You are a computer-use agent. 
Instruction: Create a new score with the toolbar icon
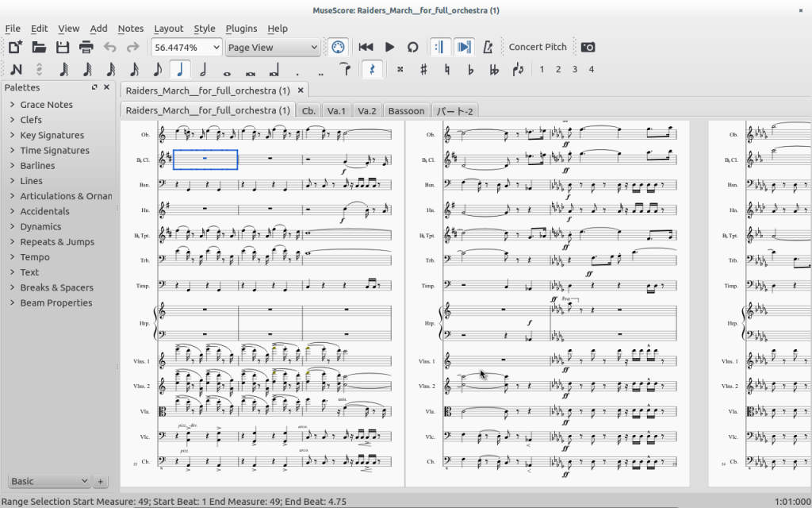tap(15, 47)
